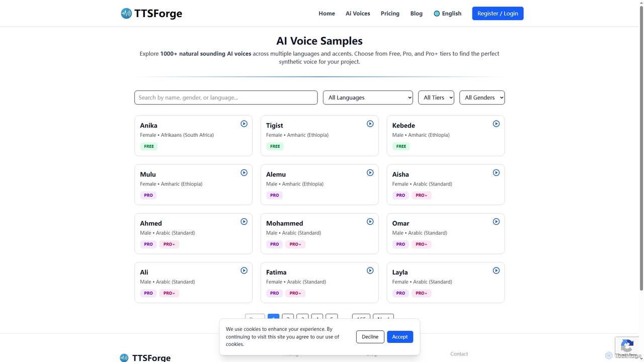
Task: Play the Ahmed voice sample
Action: [244, 221]
